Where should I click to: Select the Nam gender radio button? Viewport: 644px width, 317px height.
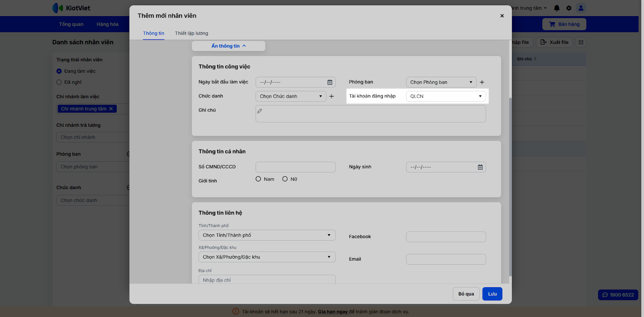[x=258, y=179]
